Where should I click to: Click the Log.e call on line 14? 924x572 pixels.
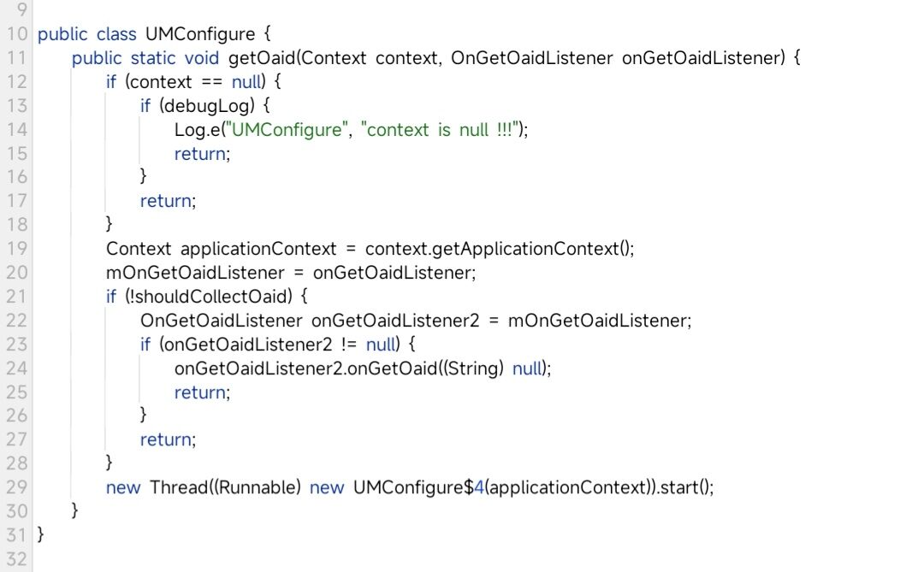coord(192,130)
